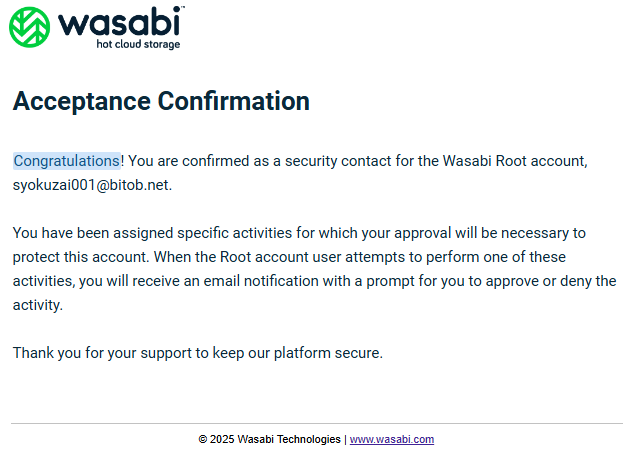
Task: Click the wasabi wordmark in the header
Action: [119, 22]
